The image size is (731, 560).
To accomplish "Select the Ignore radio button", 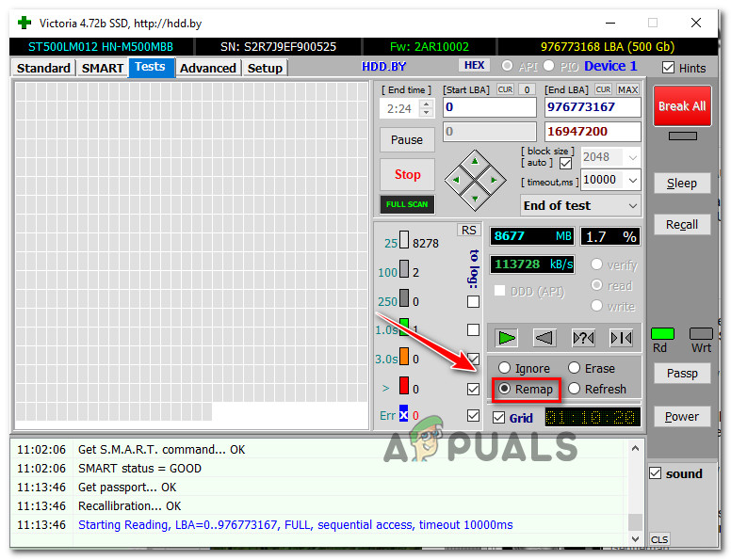I will click(504, 368).
